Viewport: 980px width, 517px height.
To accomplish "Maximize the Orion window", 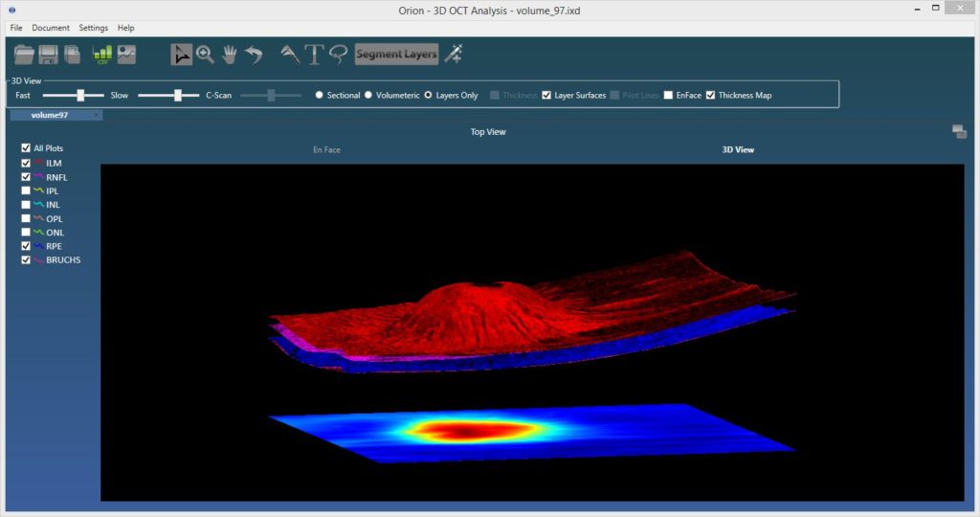I will pyautogui.click(x=936, y=8).
